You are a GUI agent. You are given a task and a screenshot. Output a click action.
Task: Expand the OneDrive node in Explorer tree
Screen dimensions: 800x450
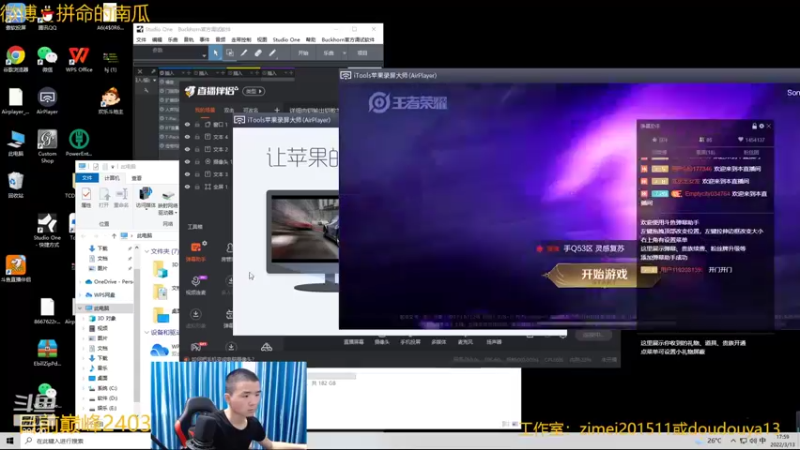pos(80,282)
